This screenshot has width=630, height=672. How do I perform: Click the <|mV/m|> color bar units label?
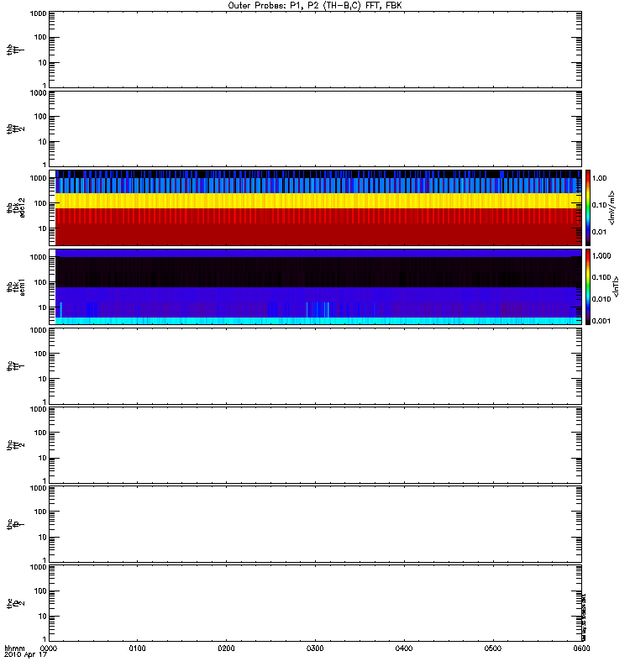pos(612,207)
